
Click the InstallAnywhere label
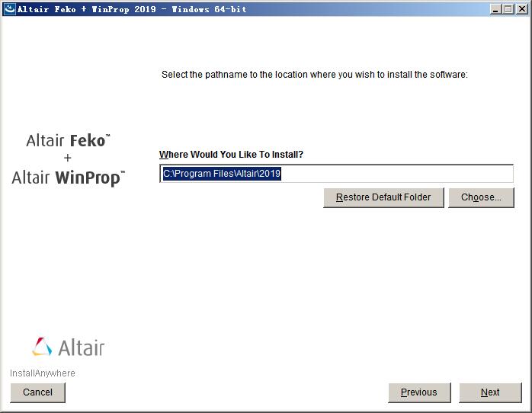pyautogui.click(x=43, y=373)
